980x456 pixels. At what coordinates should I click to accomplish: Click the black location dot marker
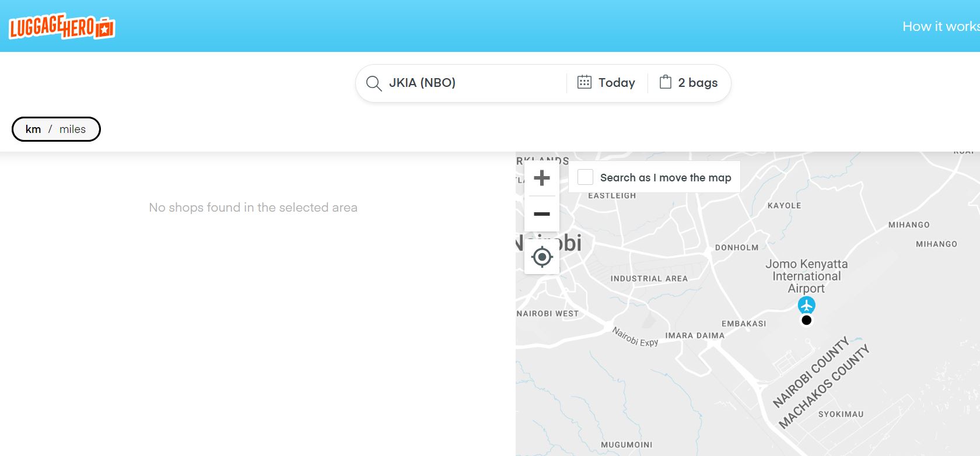point(806,320)
